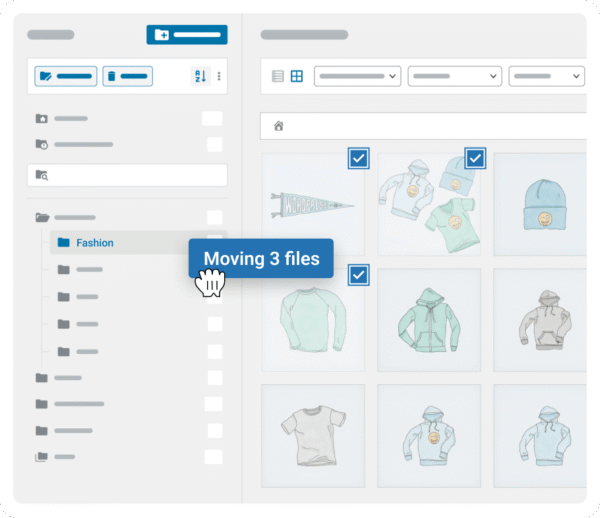
Task: Click the home breadcrumb icon
Action: pos(279,126)
